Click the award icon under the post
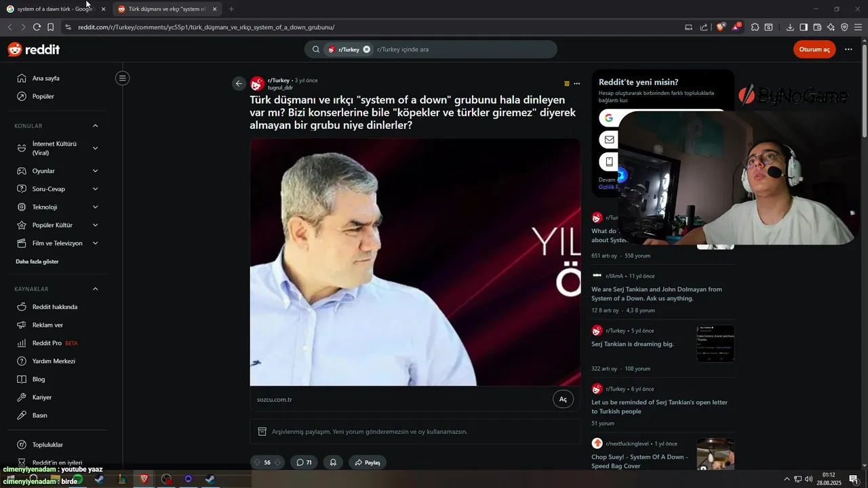The image size is (868, 488). click(x=333, y=462)
